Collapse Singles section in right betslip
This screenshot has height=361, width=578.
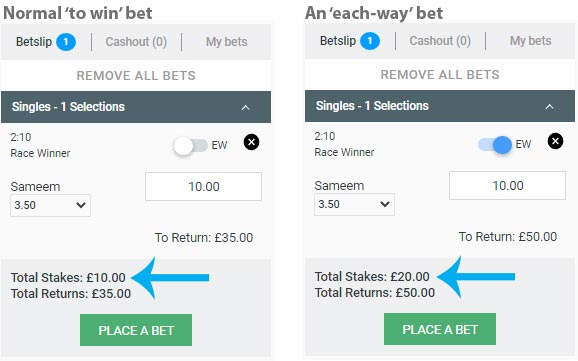click(549, 107)
